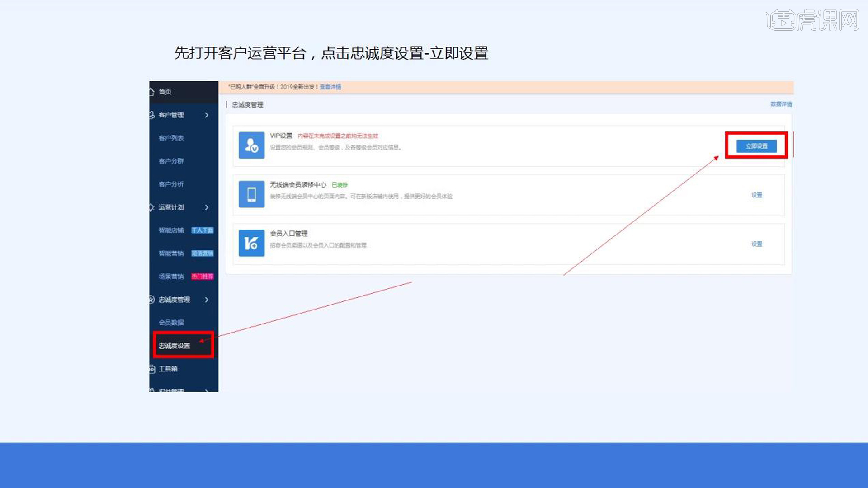
Task: Expand the 忠诚度管理 menu chevron
Action: tap(207, 300)
